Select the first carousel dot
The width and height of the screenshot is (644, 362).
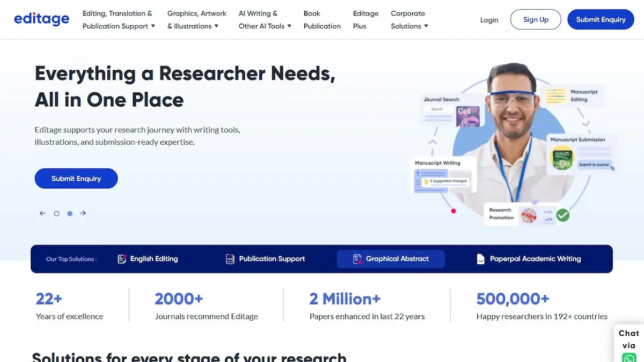(x=56, y=213)
